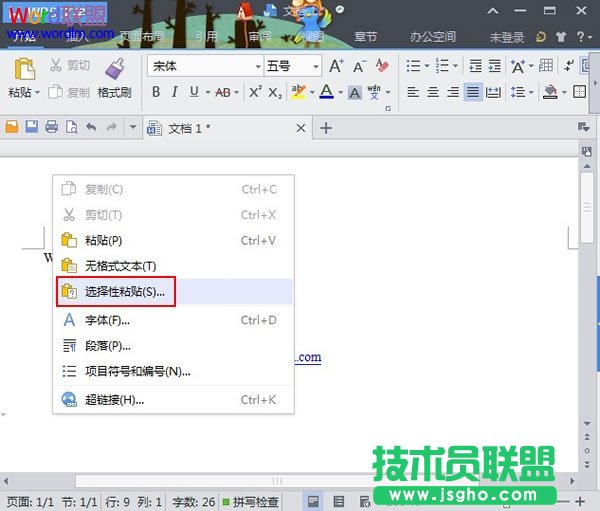Viewport: 600px width, 511px height.
Task: Toggle spell check 拼写检查 in status bar
Action: coord(251,502)
